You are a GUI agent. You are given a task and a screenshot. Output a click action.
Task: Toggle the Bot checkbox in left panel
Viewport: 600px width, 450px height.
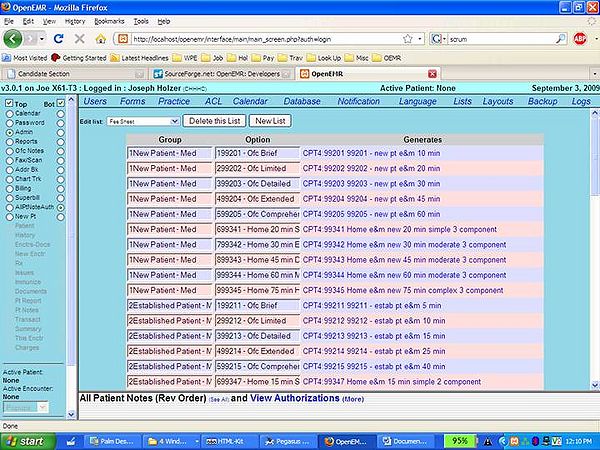(61, 103)
